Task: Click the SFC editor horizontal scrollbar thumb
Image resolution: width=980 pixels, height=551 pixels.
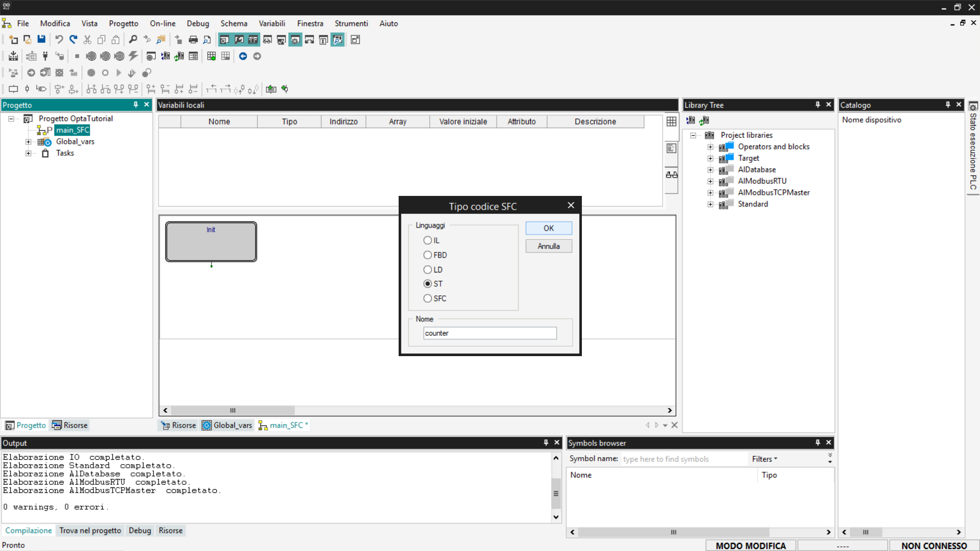Action: pyautogui.click(x=233, y=410)
